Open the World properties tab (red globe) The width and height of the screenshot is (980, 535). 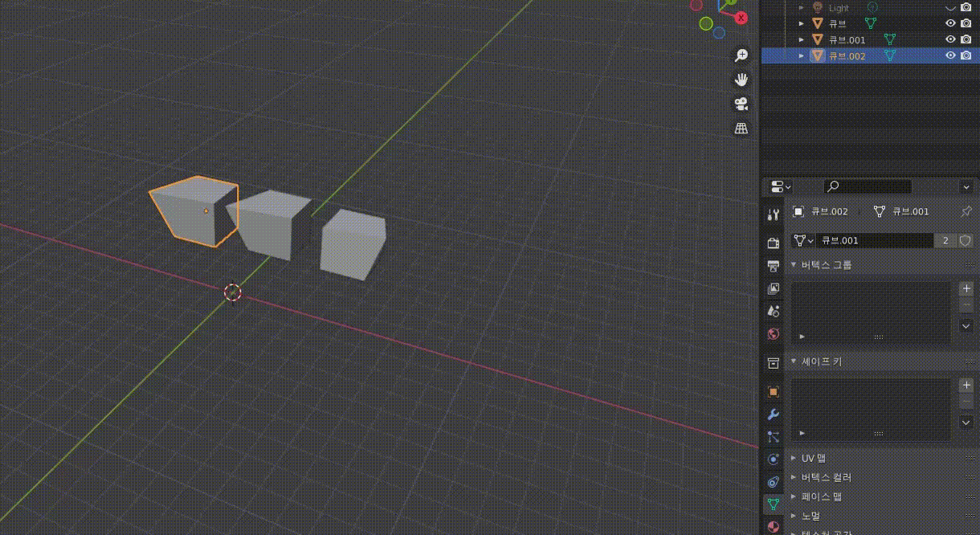tap(774, 333)
